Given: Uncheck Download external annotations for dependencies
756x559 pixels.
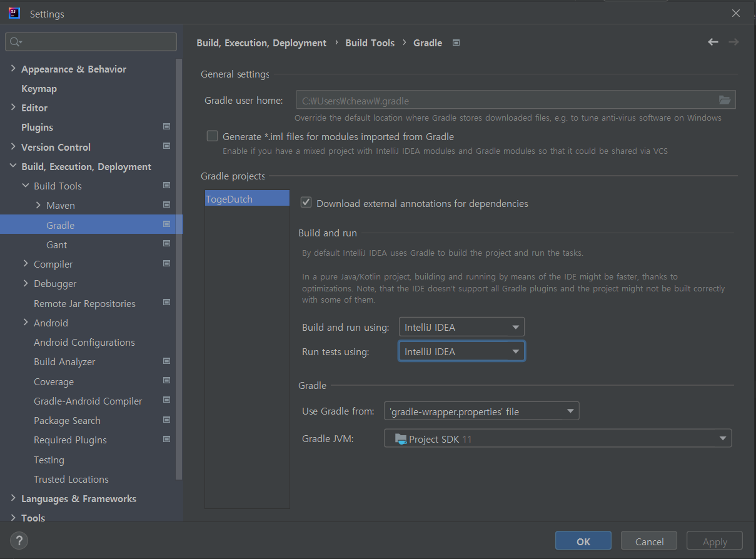Looking at the screenshot, I should click(306, 203).
